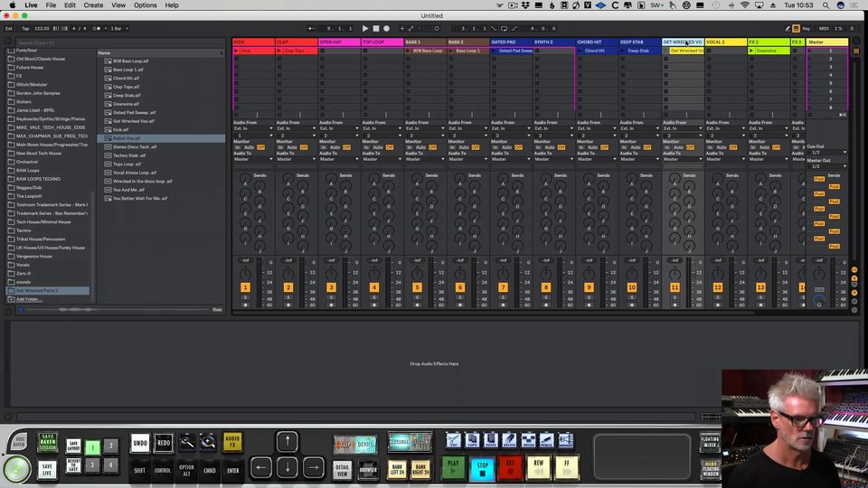
Task: Click the Tap tempo button
Action: (25, 28)
